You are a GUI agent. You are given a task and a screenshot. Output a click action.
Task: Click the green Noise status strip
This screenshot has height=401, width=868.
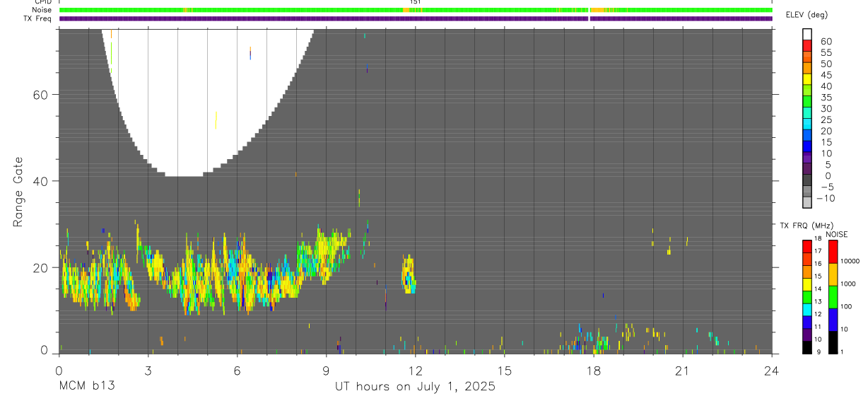pos(416,10)
